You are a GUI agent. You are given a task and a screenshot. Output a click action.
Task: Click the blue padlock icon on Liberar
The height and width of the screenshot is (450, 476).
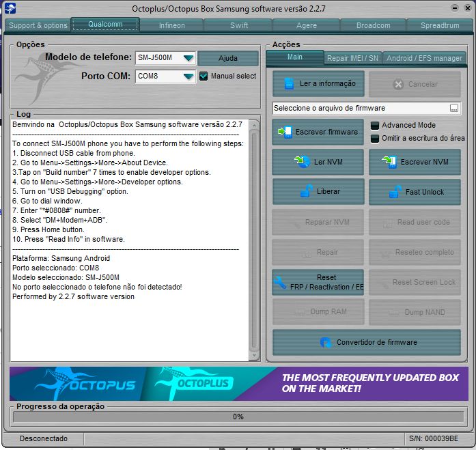click(x=306, y=191)
